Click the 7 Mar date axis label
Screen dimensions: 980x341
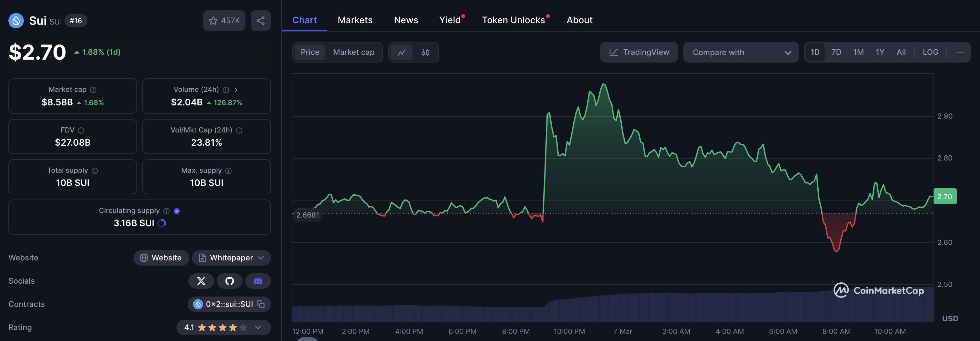tap(622, 332)
